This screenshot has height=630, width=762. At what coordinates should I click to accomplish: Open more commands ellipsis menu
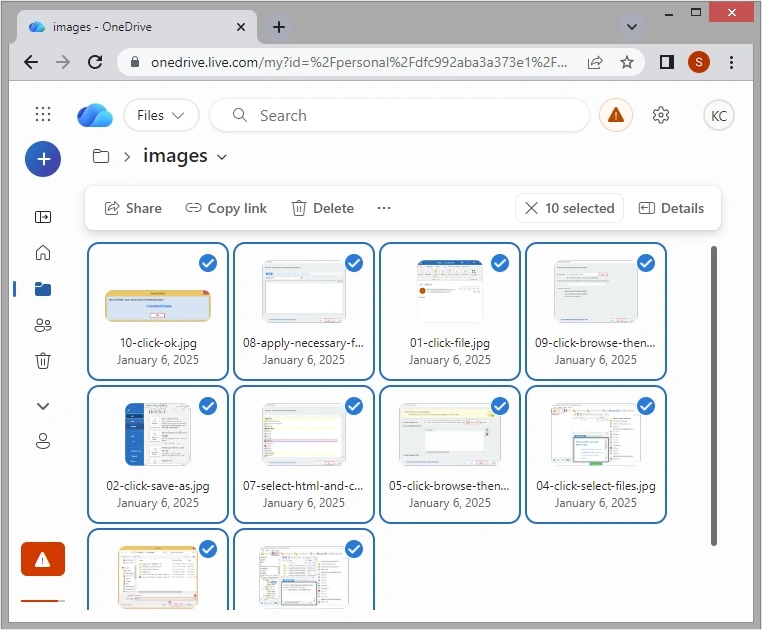point(383,208)
